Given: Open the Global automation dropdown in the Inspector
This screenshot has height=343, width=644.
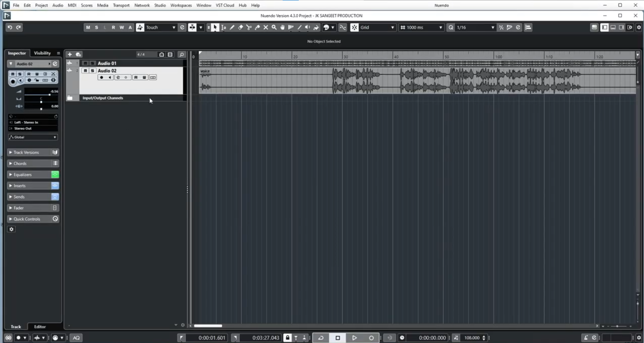Looking at the screenshot, I should click(x=33, y=137).
